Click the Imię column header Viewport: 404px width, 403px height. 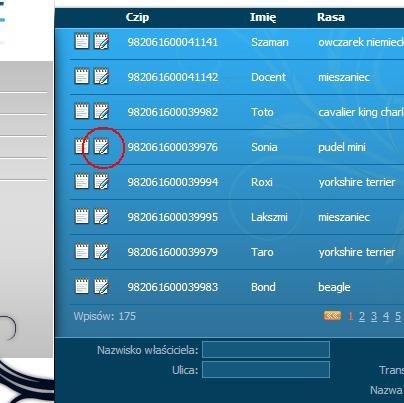tap(263, 17)
